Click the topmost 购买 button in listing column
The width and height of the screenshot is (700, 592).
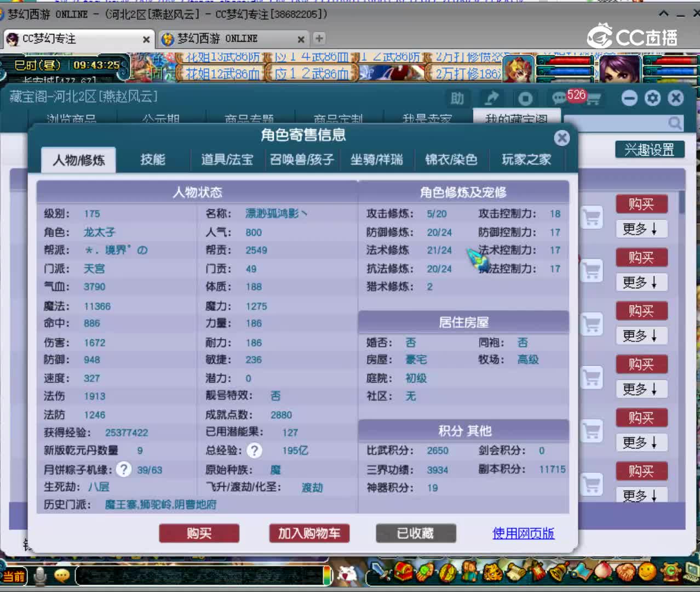tap(641, 204)
